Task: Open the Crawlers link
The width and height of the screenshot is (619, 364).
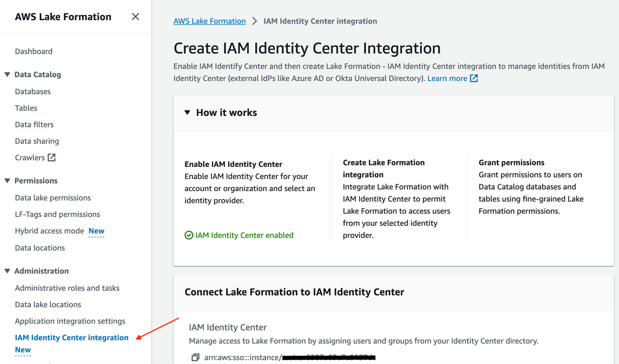Action: [x=30, y=158]
